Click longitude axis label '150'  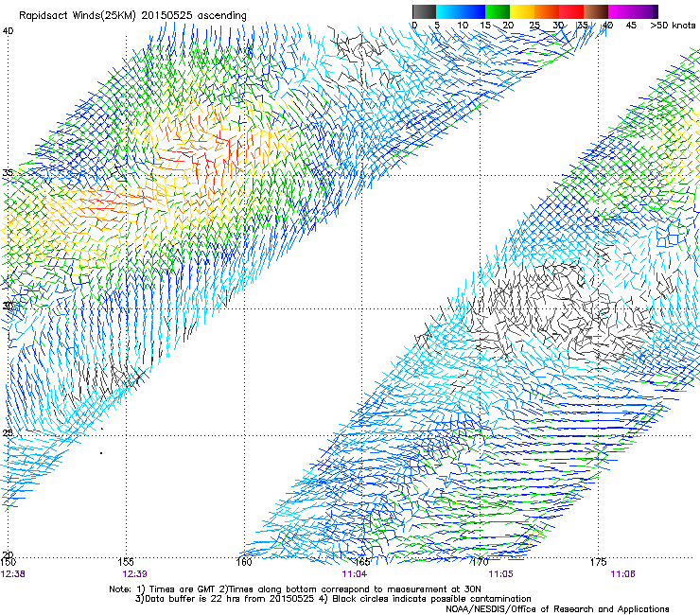coord(8,562)
